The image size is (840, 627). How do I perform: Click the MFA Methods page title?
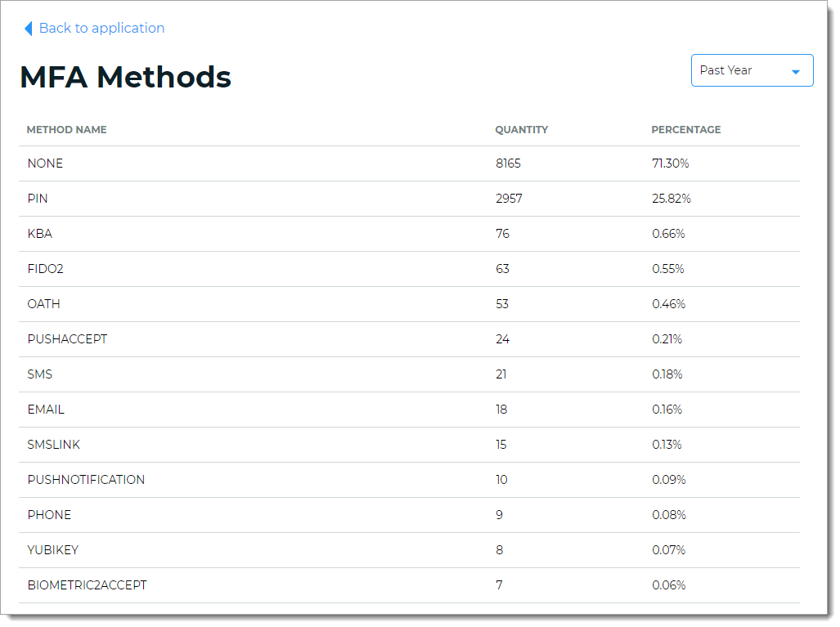coord(124,76)
